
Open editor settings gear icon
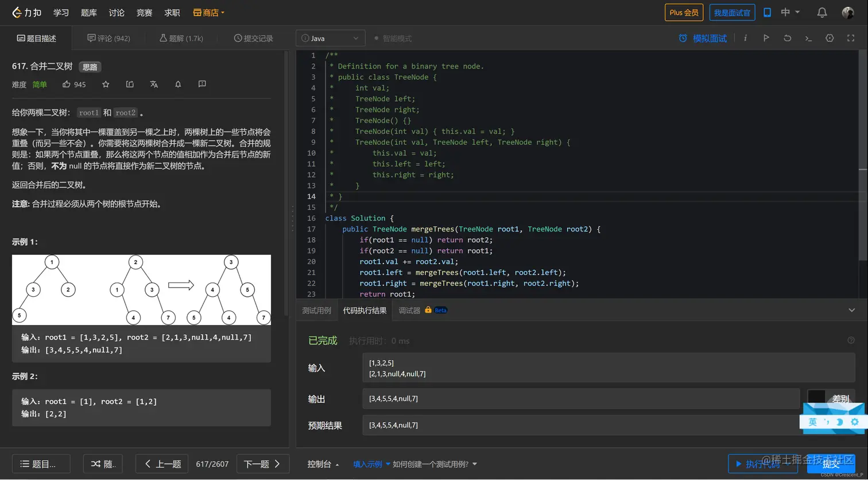(830, 38)
